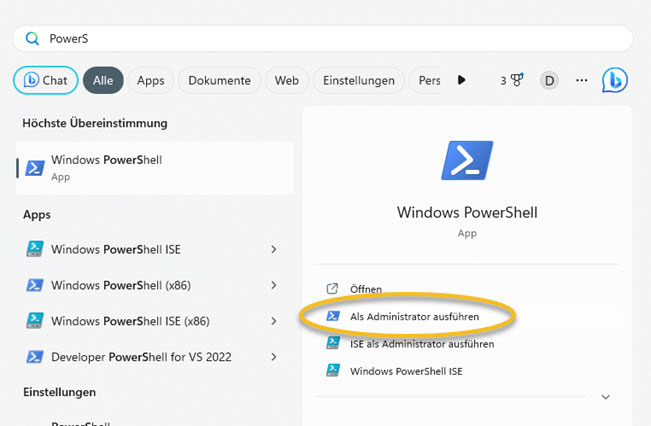Click the search magnifier icon
Viewport: 651px width, 426px height.
pos(32,39)
